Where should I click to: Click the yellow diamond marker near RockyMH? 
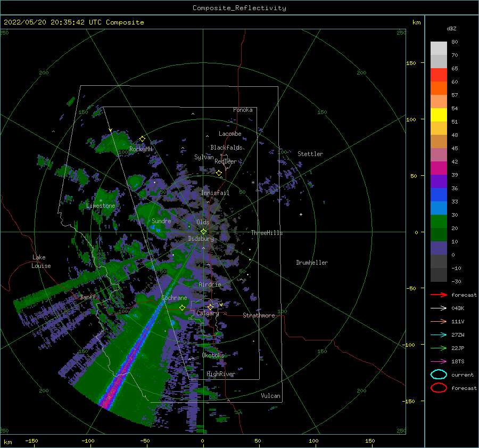pyautogui.click(x=142, y=139)
